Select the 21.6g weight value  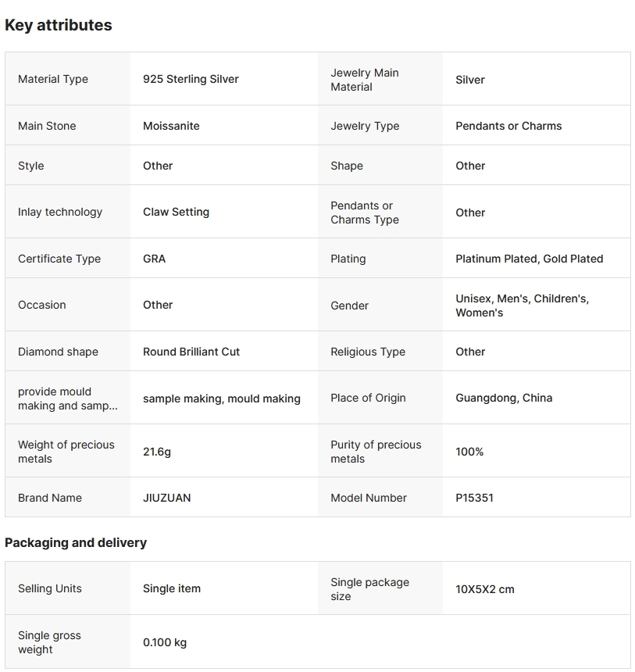coord(156,452)
